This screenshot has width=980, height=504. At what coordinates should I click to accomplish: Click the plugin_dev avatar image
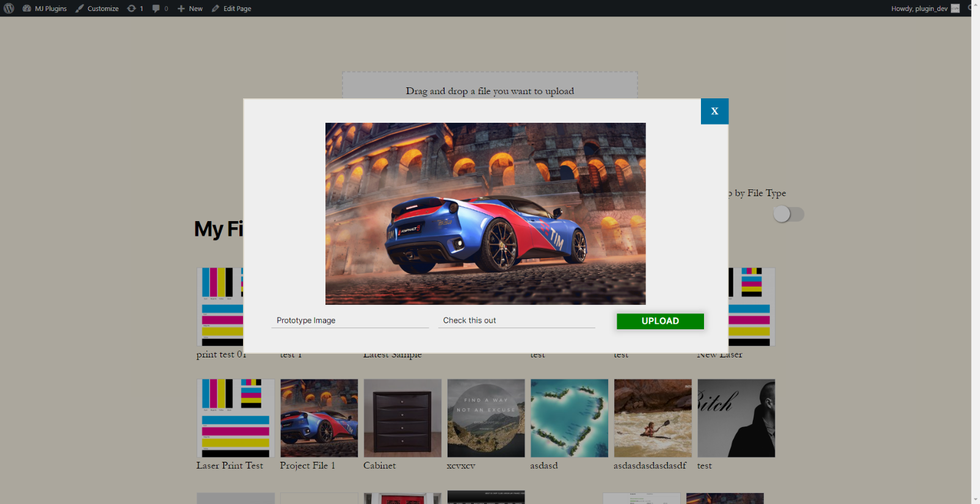(x=956, y=9)
